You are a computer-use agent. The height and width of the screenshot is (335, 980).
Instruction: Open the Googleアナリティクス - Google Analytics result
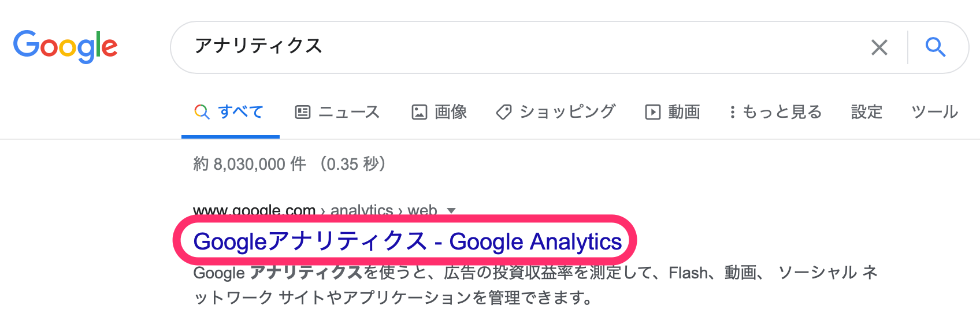click(407, 241)
